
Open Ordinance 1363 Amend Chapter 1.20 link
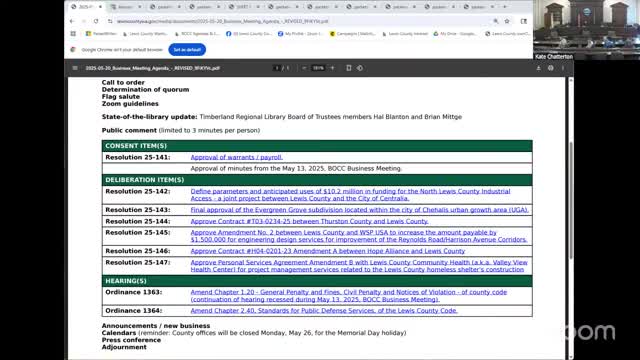tap(349, 296)
